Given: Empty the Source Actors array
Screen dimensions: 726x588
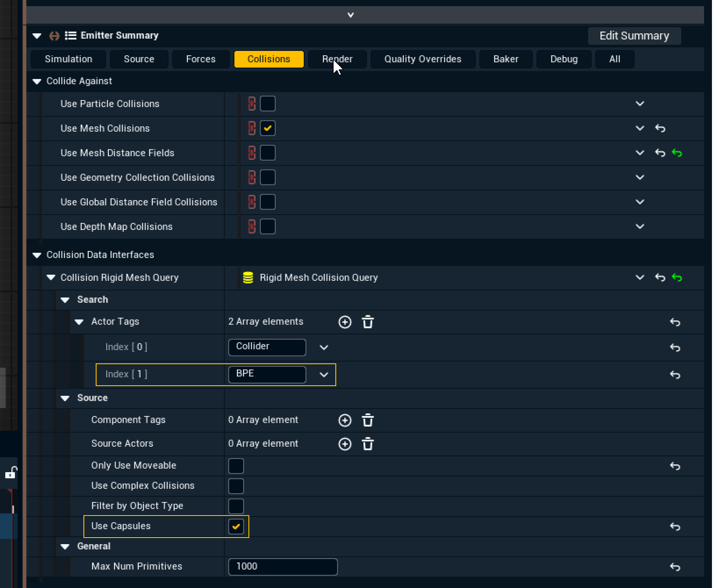Looking at the screenshot, I should (368, 444).
